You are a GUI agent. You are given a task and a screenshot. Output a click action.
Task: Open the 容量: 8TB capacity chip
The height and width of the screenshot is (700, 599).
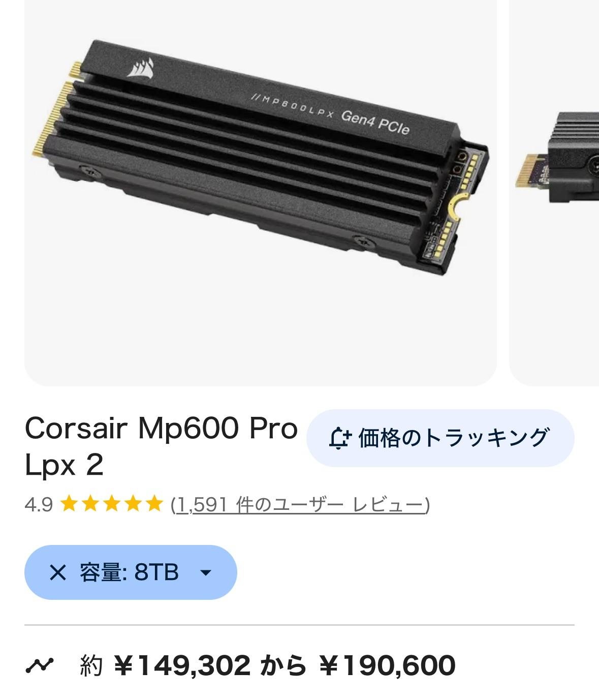131,572
